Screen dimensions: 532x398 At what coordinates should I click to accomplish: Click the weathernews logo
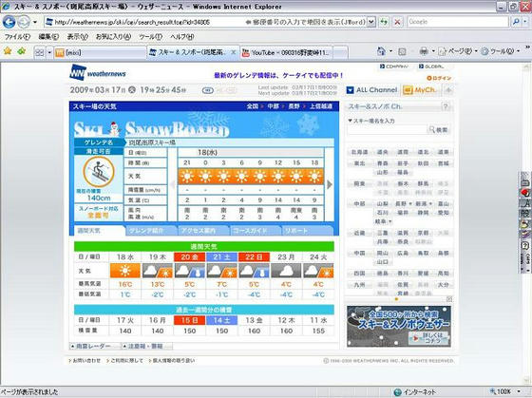[x=98, y=72]
